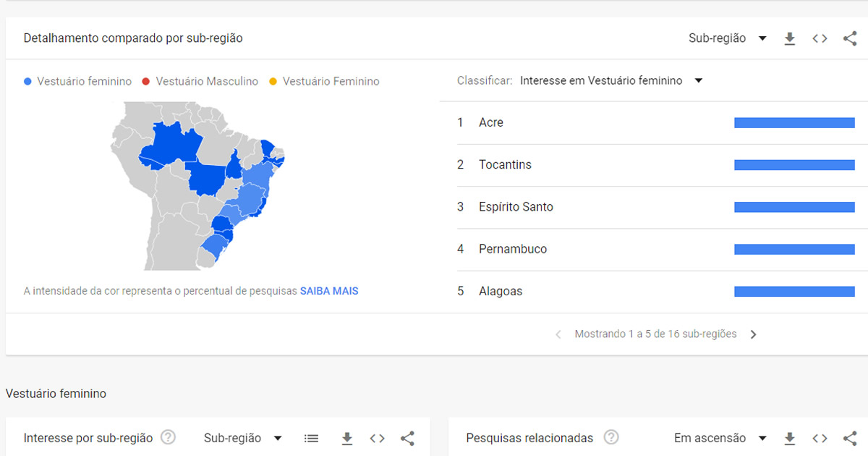Click the blue Vestuário feminino legend dot
The width and height of the screenshot is (868, 456).
point(27,82)
